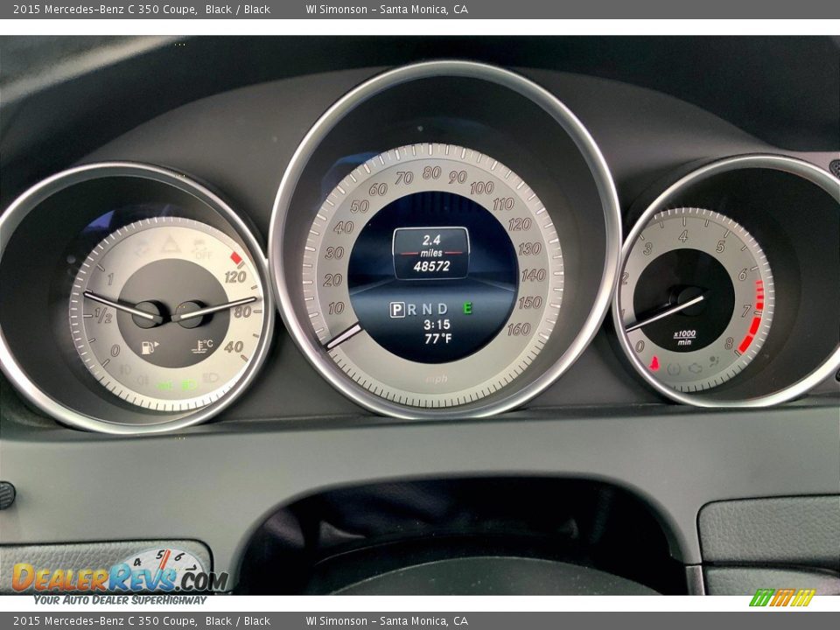Click the 120 coolant gauge mark
The width and height of the screenshot is (840, 630).
coord(235,277)
